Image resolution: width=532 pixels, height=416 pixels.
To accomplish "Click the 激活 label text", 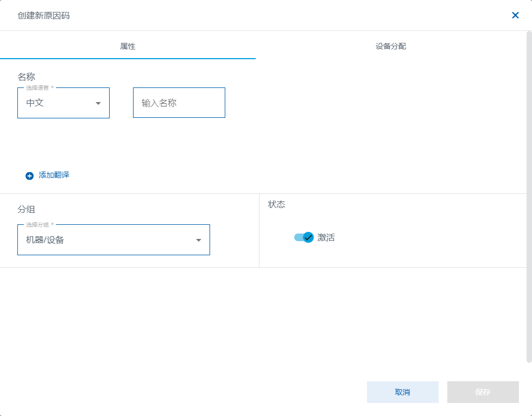I will click(326, 237).
